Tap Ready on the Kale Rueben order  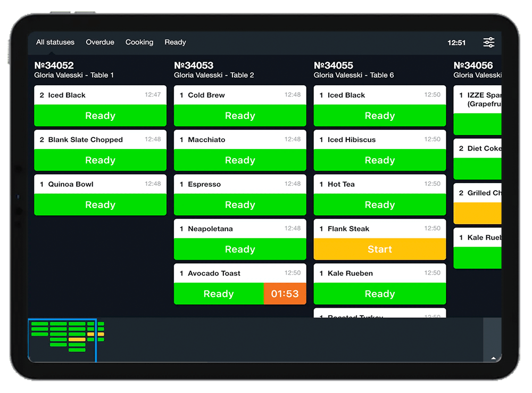click(379, 293)
